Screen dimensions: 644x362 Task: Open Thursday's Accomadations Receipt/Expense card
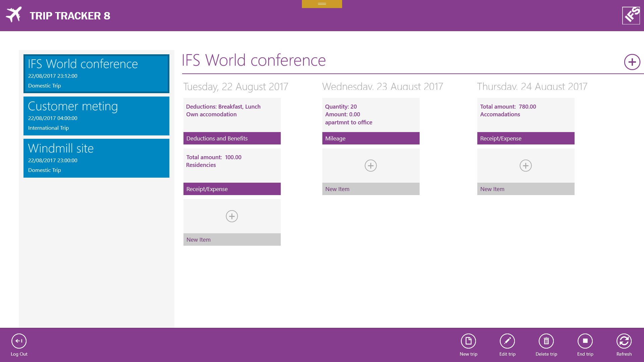526,121
